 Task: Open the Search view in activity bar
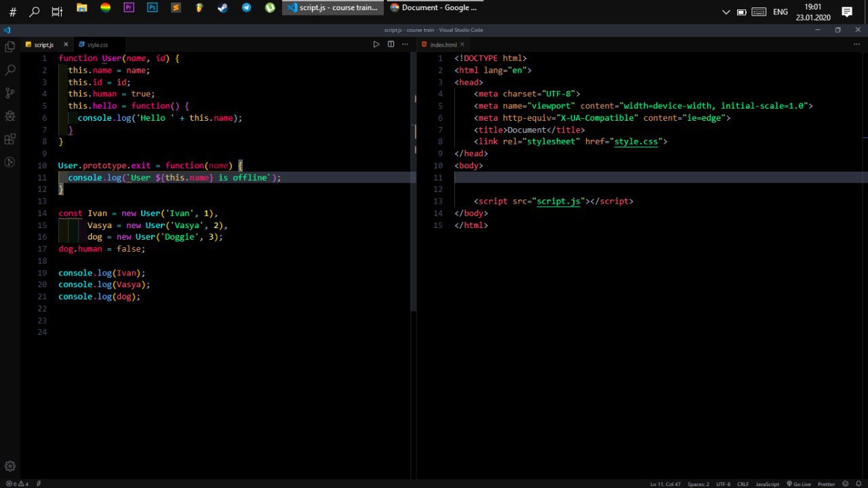pyautogui.click(x=10, y=70)
